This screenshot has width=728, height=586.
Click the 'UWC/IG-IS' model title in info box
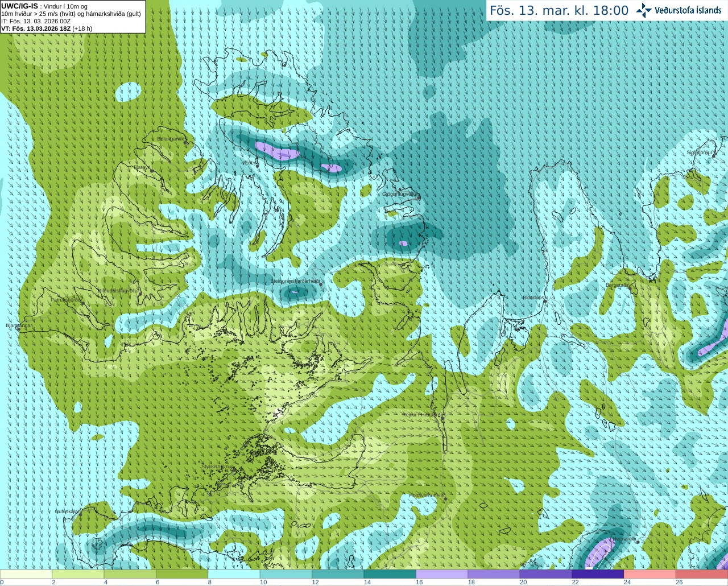tap(20, 6)
